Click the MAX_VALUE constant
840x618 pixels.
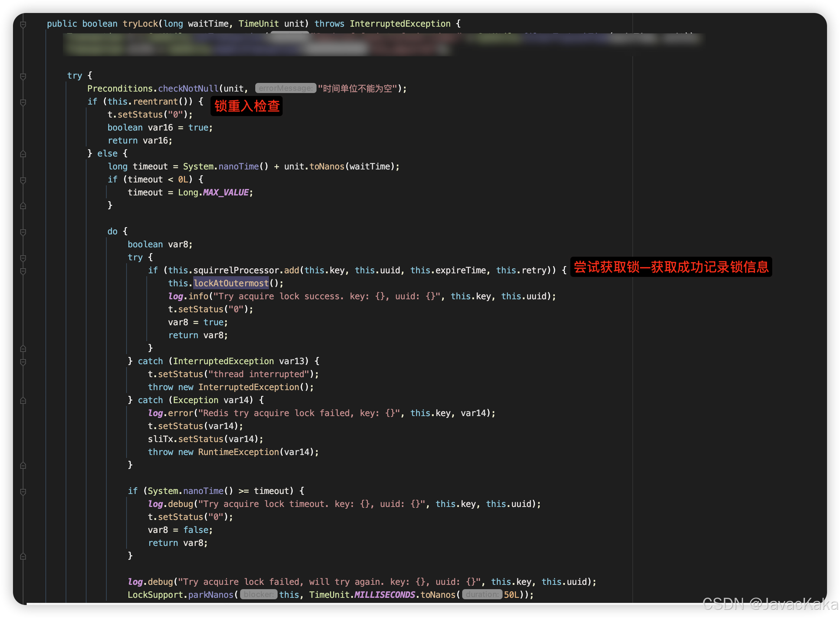tap(226, 193)
